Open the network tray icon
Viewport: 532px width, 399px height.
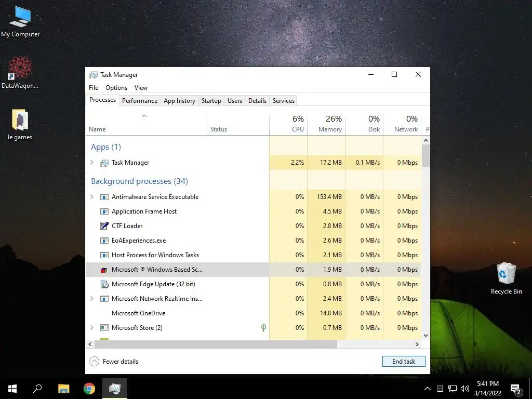(x=453, y=389)
